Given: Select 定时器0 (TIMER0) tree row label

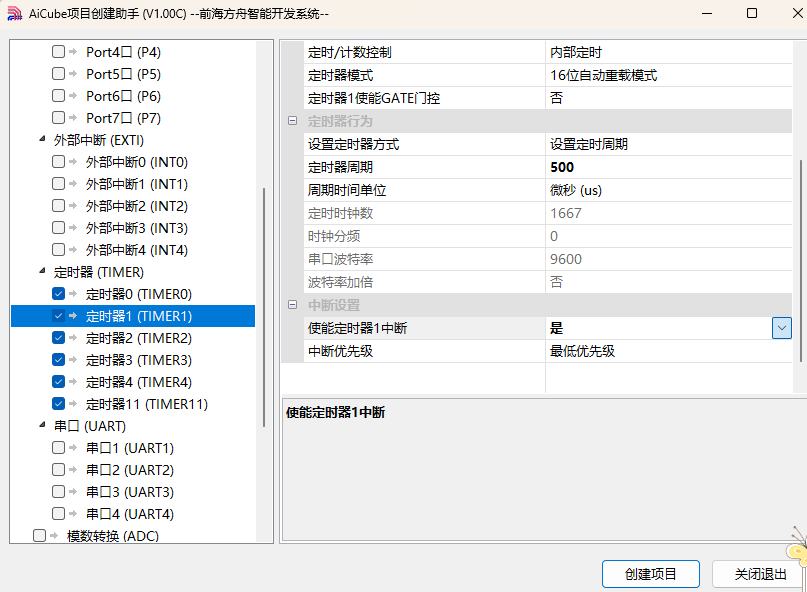Looking at the screenshot, I should 138,294.
